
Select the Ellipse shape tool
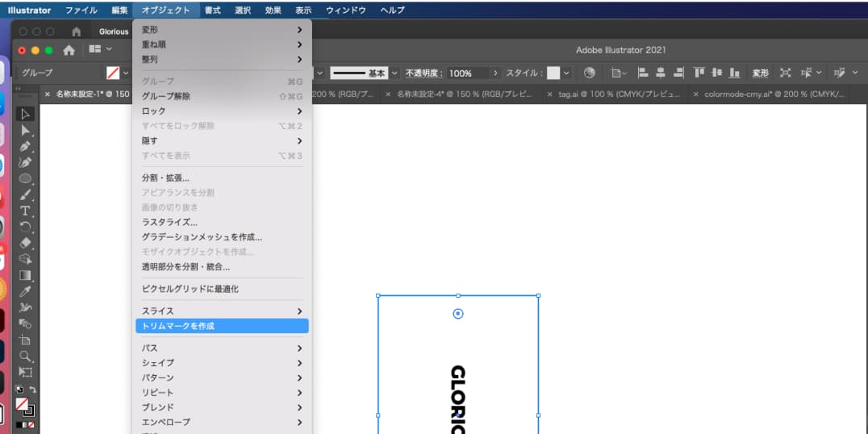point(26,178)
